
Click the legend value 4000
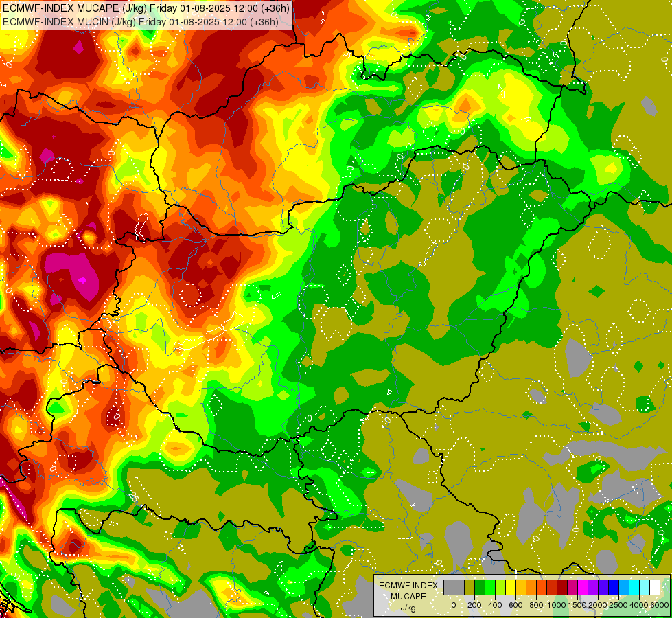pyautogui.click(x=639, y=605)
